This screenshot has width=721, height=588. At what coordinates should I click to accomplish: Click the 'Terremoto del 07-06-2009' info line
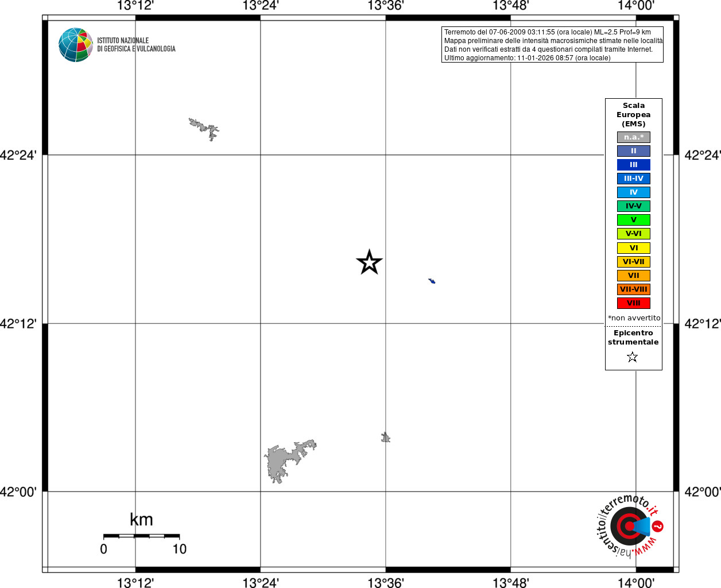point(548,32)
